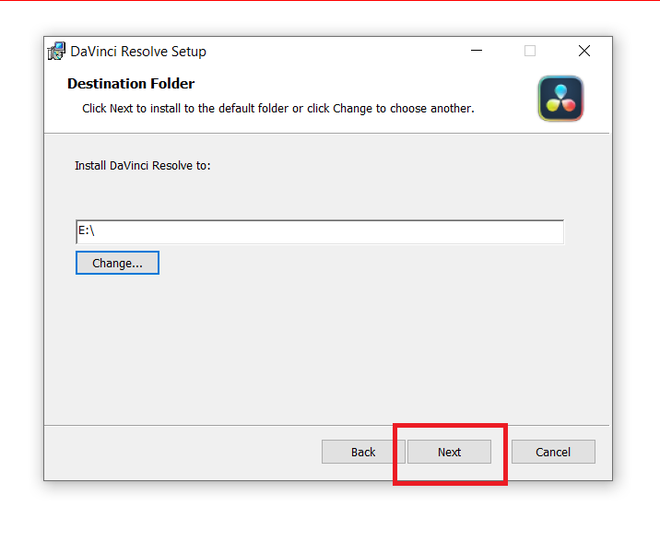The width and height of the screenshot is (660, 542).
Task: Click the 'Click Next to install' instruction text
Action: [x=278, y=108]
